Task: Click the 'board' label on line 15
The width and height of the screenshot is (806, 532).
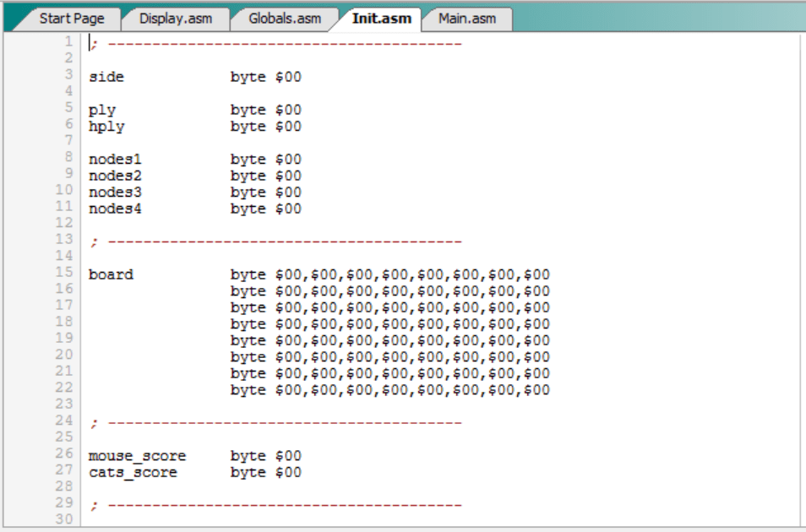Action: coord(111,275)
